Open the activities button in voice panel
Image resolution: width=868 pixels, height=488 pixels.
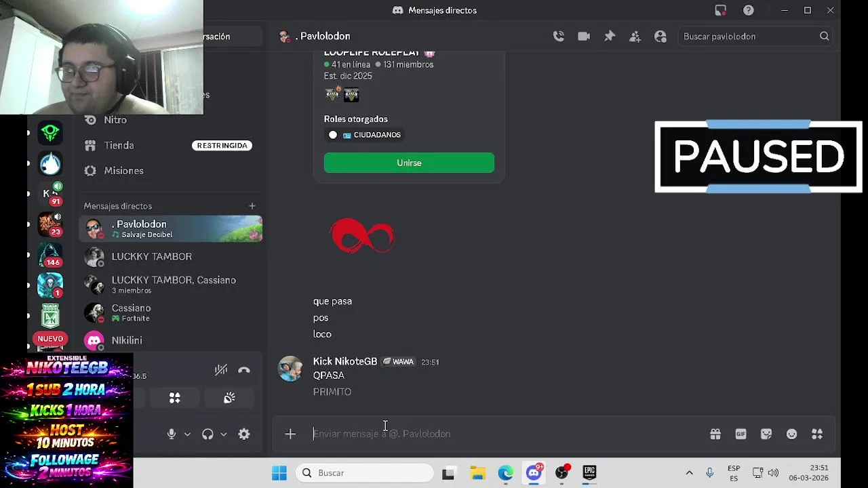point(174,398)
